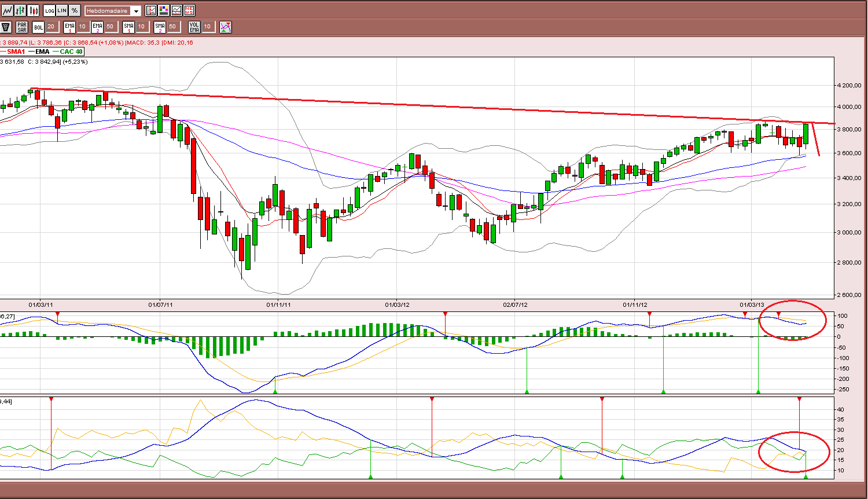Click the 01/11/12 date label
Image resolution: width=868 pixels, height=499 pixels.
coord(635,304)
